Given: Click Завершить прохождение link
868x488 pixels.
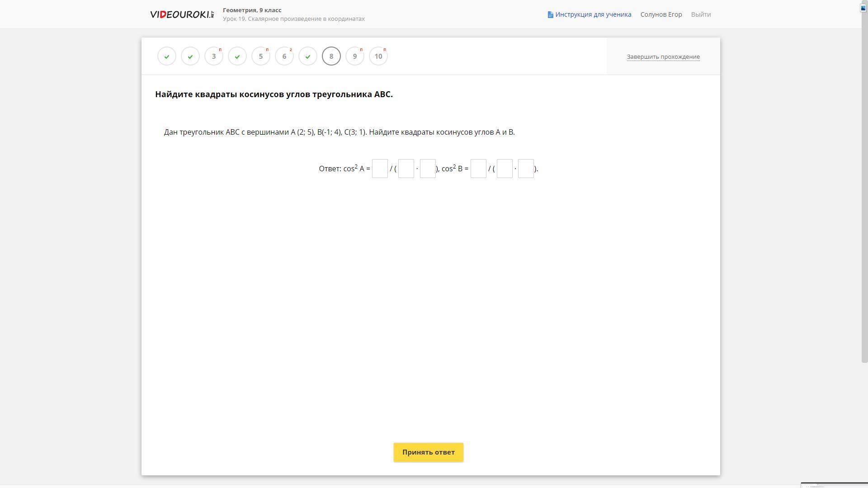Looking at the screenshot, I should pyautogui.click(x=663, y=57).
